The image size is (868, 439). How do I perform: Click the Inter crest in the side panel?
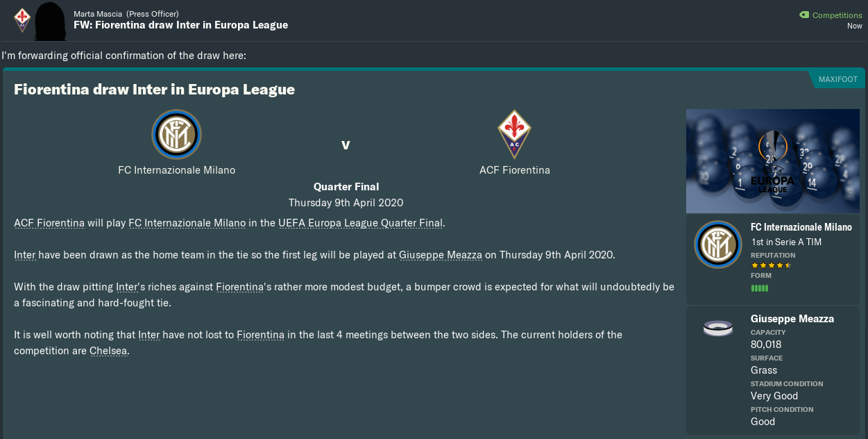coord(717,244)
